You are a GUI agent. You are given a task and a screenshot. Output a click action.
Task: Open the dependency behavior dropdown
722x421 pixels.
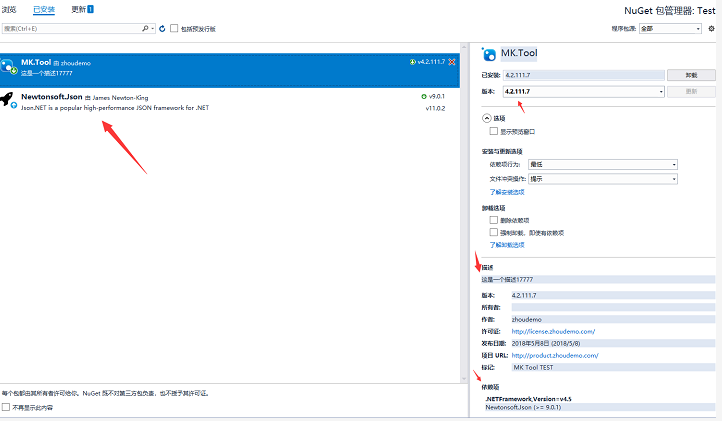click(x=603, y=164)
